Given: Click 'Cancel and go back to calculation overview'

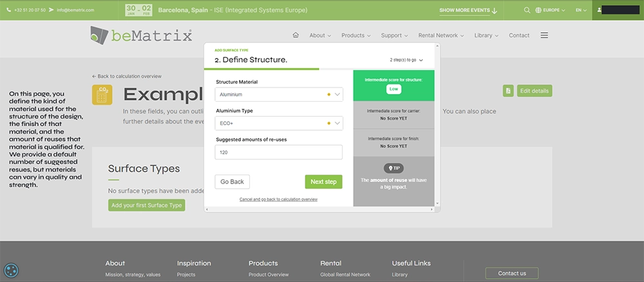Looking at the screenshot, I should coord(278,200).
